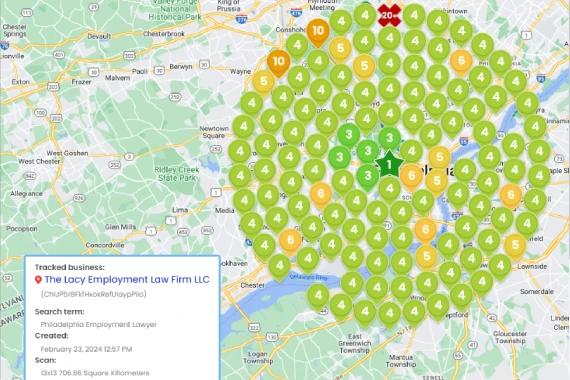This screenshot has height=380, width=570.
Task: Open The Lacy Employment Law Firm LLC link
Action: [x=127, y=279]
